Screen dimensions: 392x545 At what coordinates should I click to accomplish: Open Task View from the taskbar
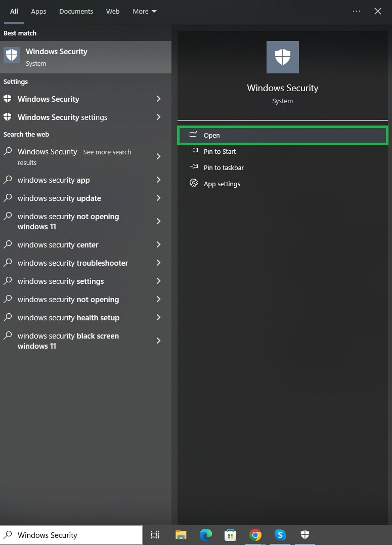155,535
